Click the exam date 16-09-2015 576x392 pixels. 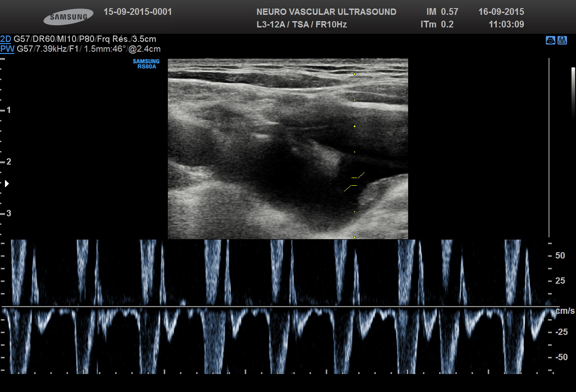click(x=501, y=12)
